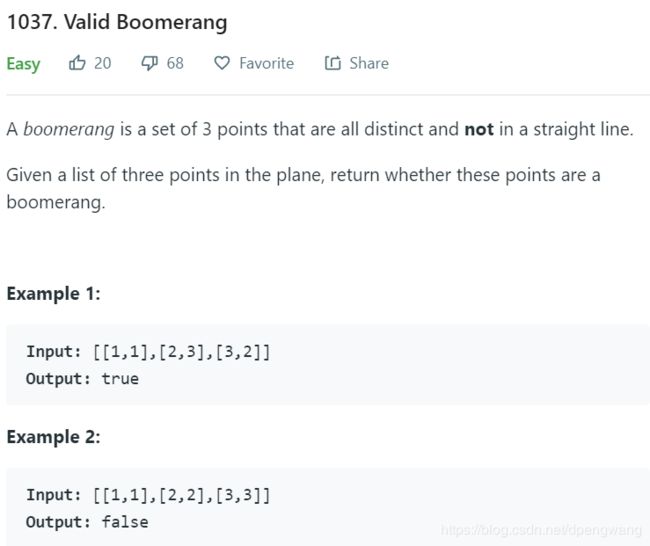Image resolution: width=650 pixels, height=546 pixels.
Task: Click the thumbs-up like icon
Action: pos(77,63)
